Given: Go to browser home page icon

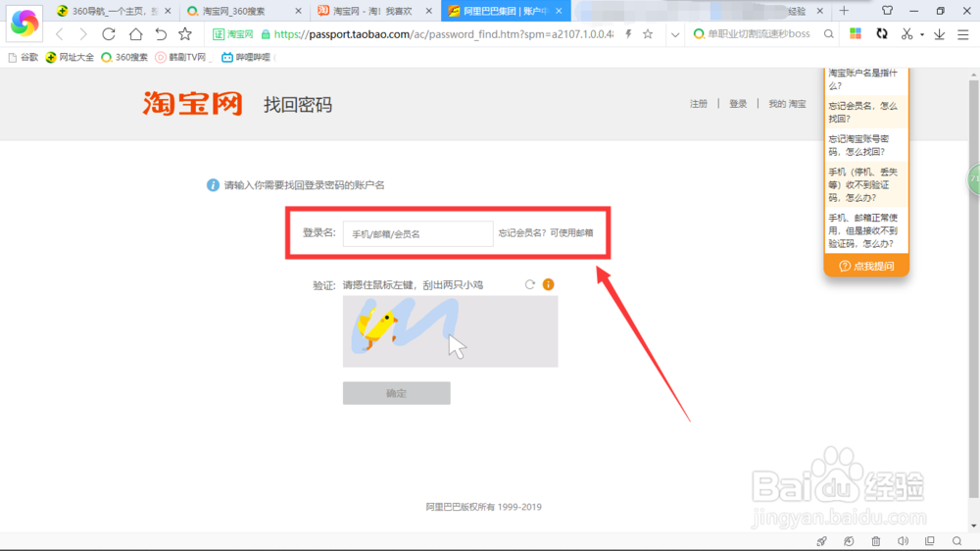Looking at the screenshot, I should [135, 34].
